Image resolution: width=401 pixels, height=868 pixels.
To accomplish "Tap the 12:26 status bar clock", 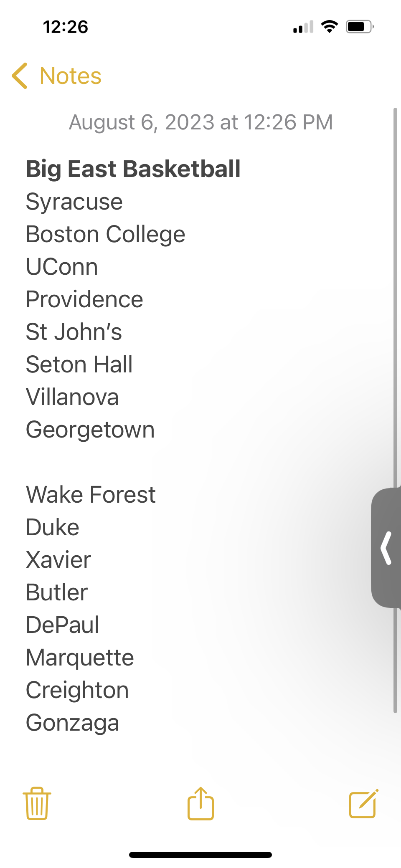I will [x=66, y=27].
